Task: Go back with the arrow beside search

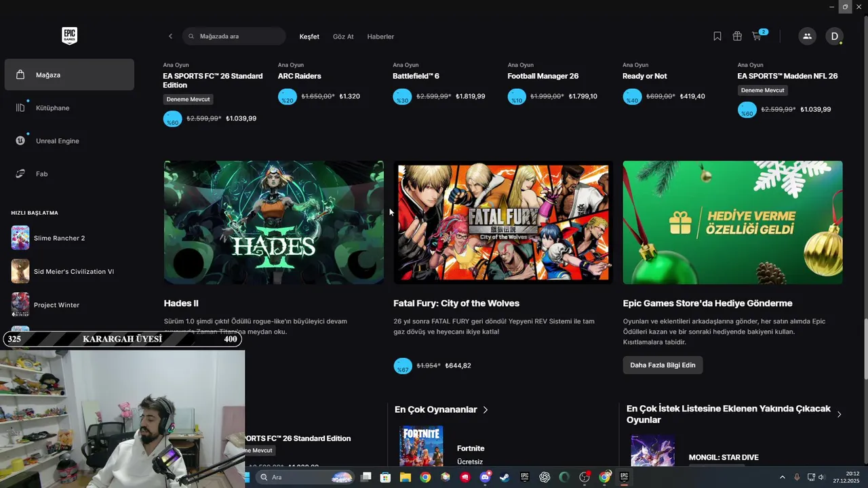Action: click(x=170, y=37)
